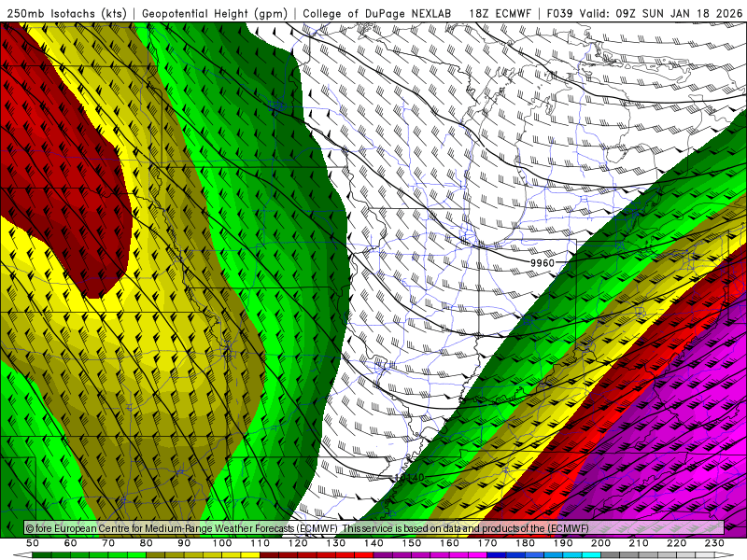Click the 170 value on color scale
747x560 pixels.
[487, 543]
